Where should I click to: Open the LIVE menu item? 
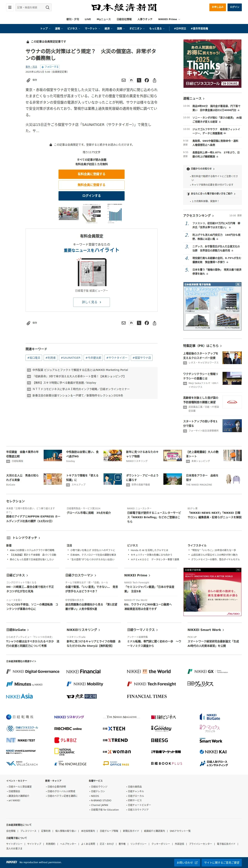(x=88, y=19)
